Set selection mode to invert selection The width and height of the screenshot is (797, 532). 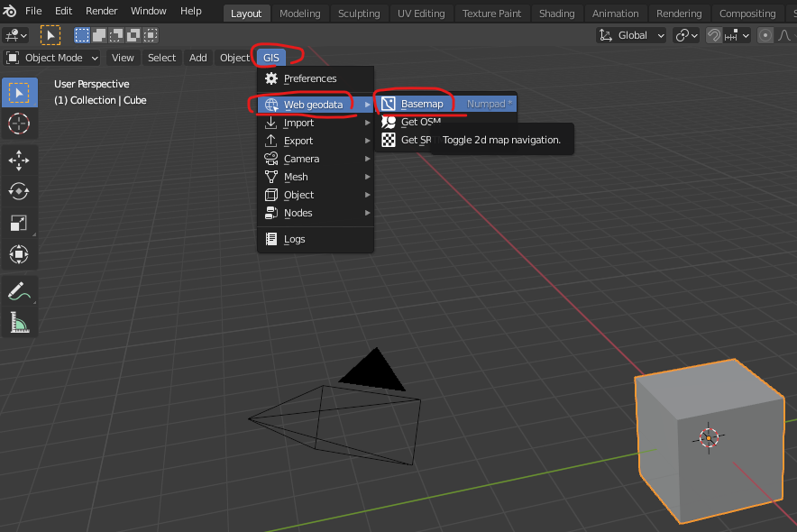click(133, 35)
